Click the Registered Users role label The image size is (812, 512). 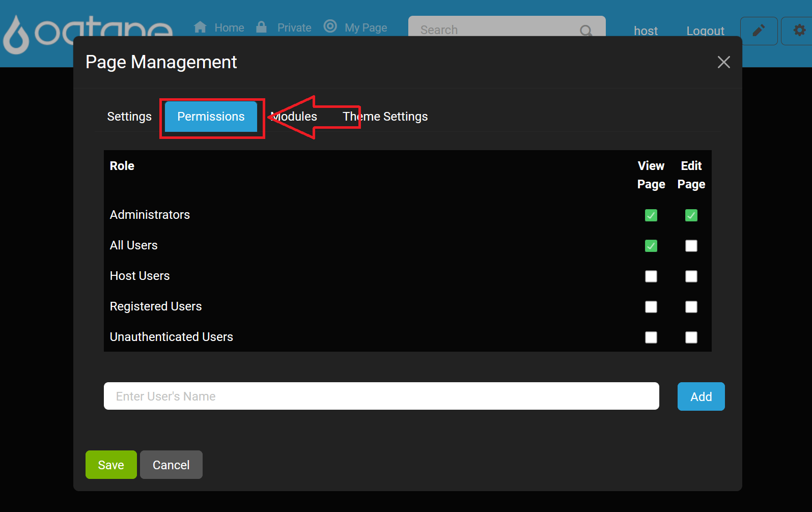click(156, 306)
